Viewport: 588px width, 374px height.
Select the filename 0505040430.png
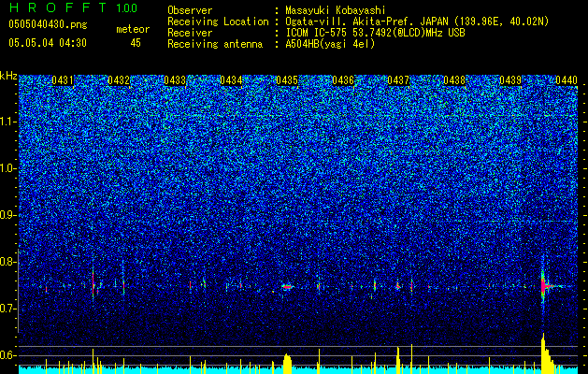(48, 25)
